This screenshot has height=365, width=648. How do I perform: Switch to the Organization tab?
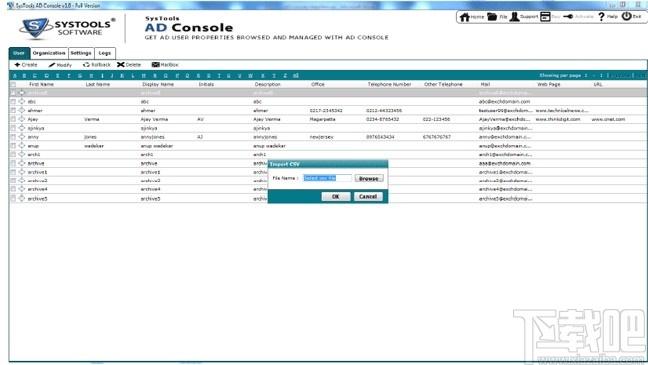[x=49, y=53]
